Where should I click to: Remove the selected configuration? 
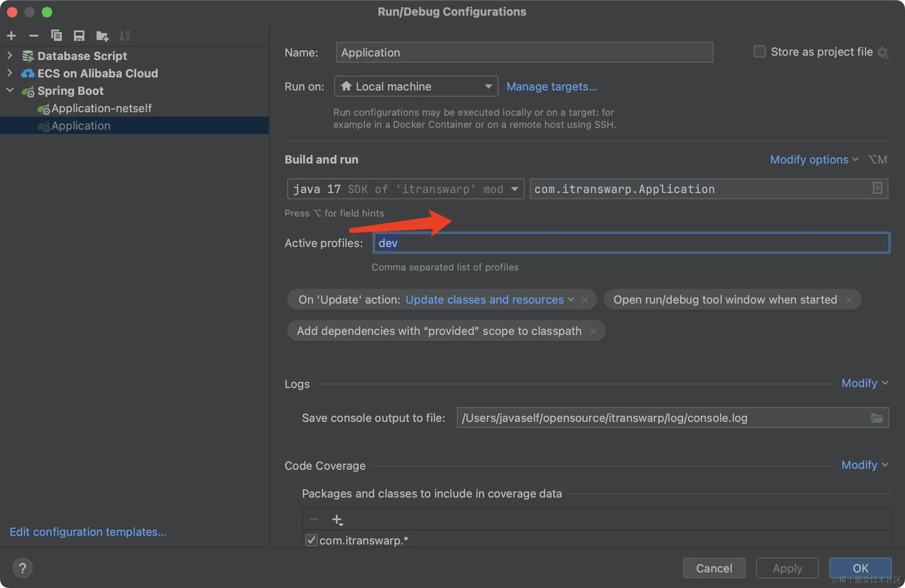coord(34,36)
